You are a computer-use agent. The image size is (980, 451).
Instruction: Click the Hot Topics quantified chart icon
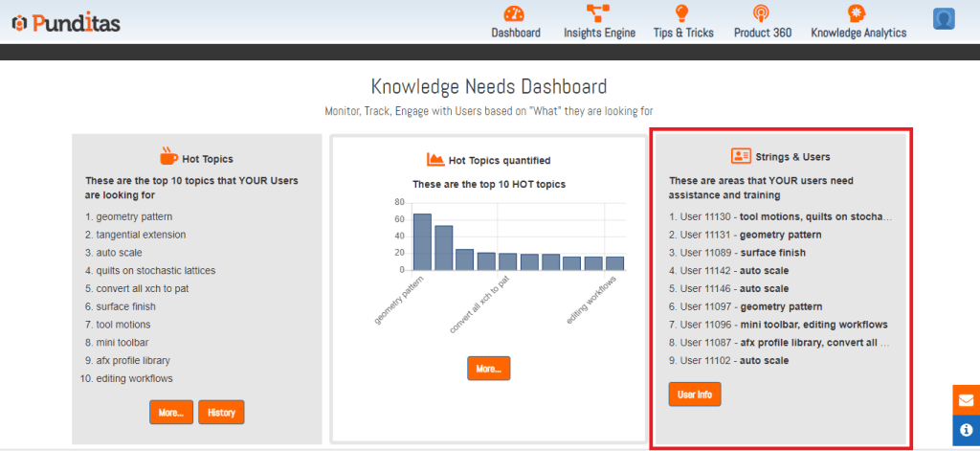pos(435,160)
